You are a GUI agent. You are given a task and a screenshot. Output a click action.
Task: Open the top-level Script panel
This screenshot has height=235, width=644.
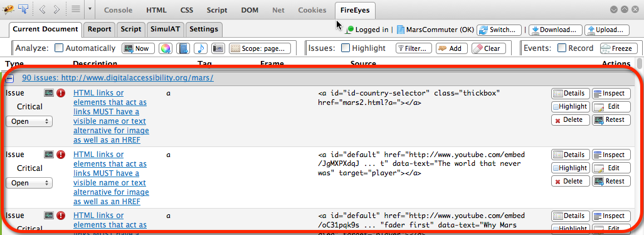(217, 10)
